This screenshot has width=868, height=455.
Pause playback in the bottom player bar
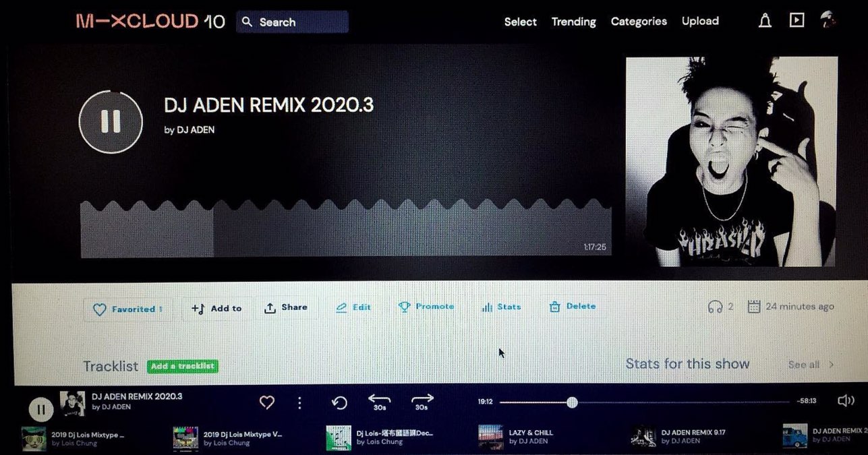(41, 409)
